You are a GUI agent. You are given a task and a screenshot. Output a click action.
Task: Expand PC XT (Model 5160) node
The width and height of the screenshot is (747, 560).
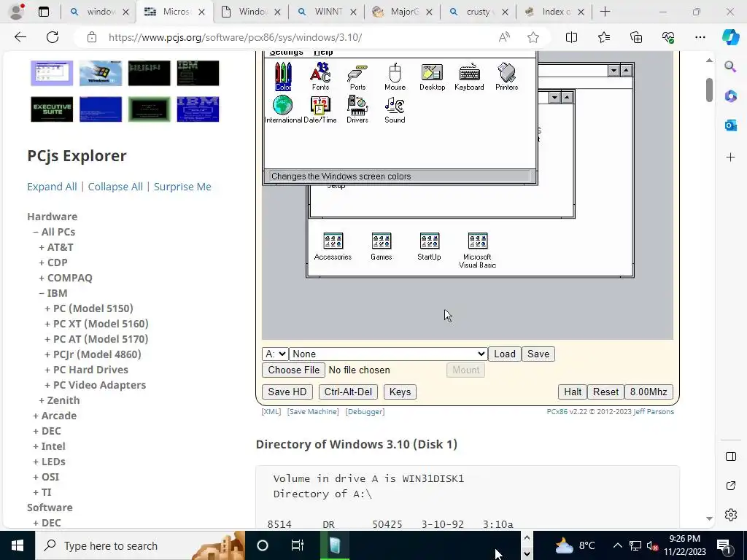point(47,324)
